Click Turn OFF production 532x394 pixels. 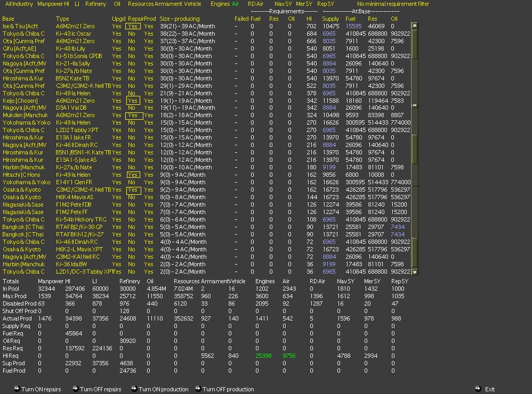pyautogui.click(x=228, y=389)
